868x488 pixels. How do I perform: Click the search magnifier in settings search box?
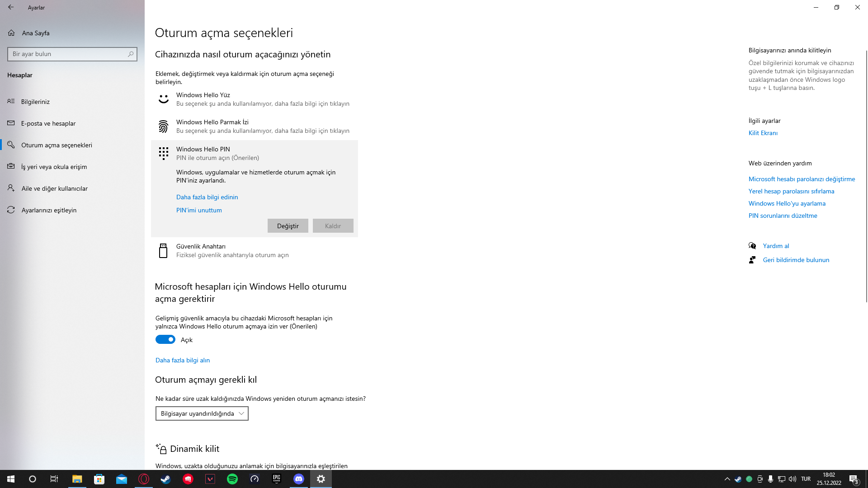click(131, 54)
